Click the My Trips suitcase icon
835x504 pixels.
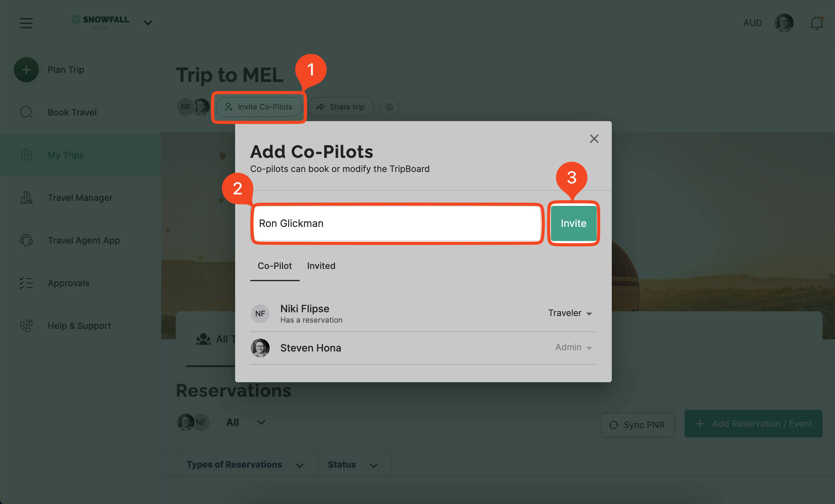point(26,155)
